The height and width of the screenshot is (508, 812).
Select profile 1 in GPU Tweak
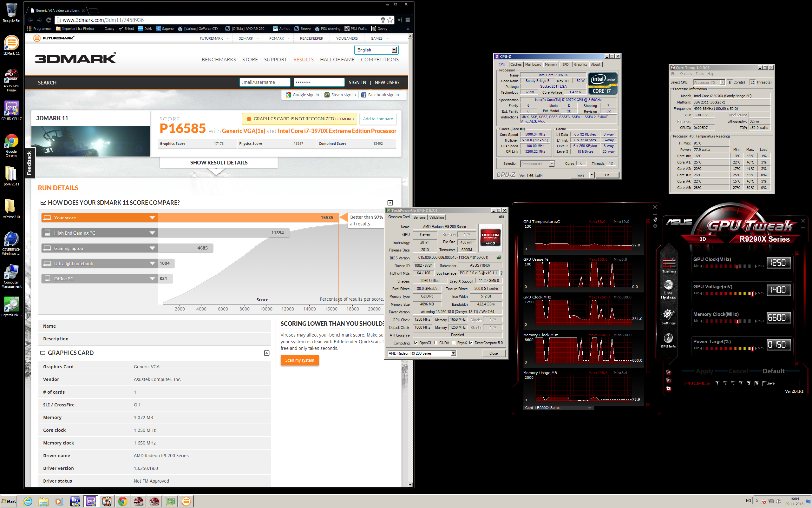click(x=717, y=383)
